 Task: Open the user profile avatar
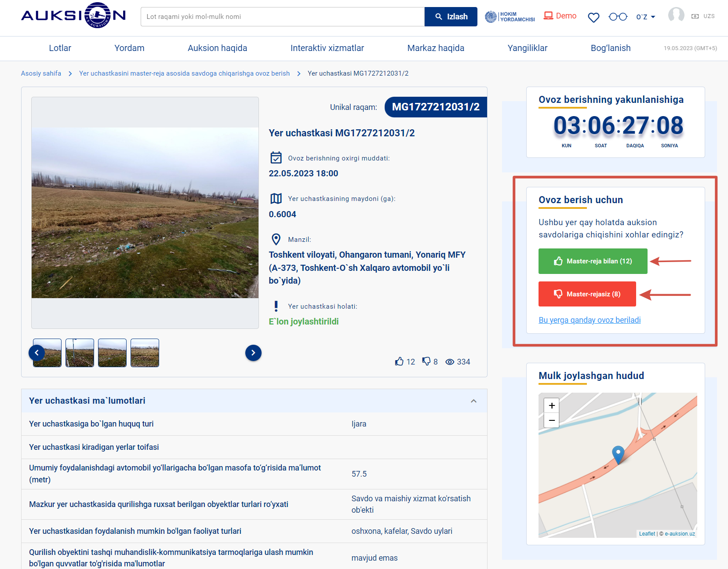coord(676,15)
